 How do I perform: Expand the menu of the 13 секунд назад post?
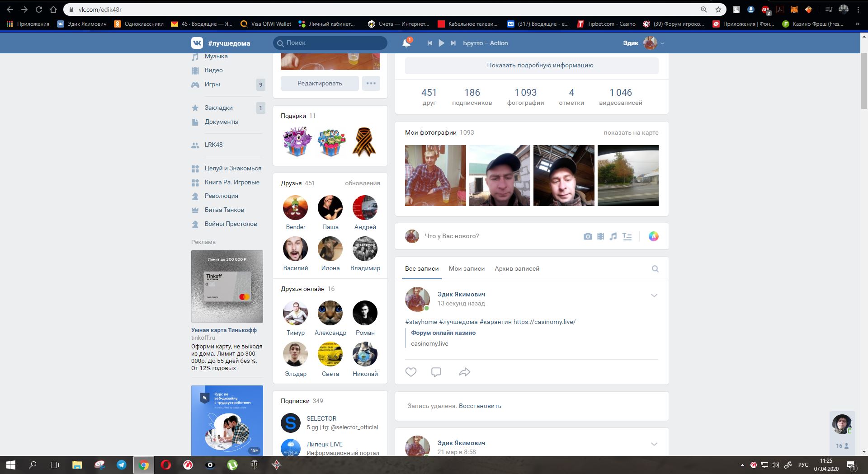click(654, 296)
